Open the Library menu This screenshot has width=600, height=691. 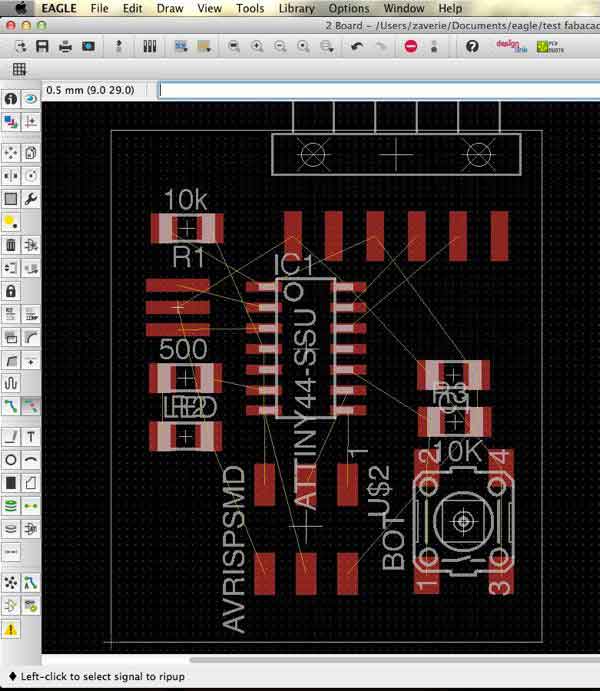coord(296,8)
